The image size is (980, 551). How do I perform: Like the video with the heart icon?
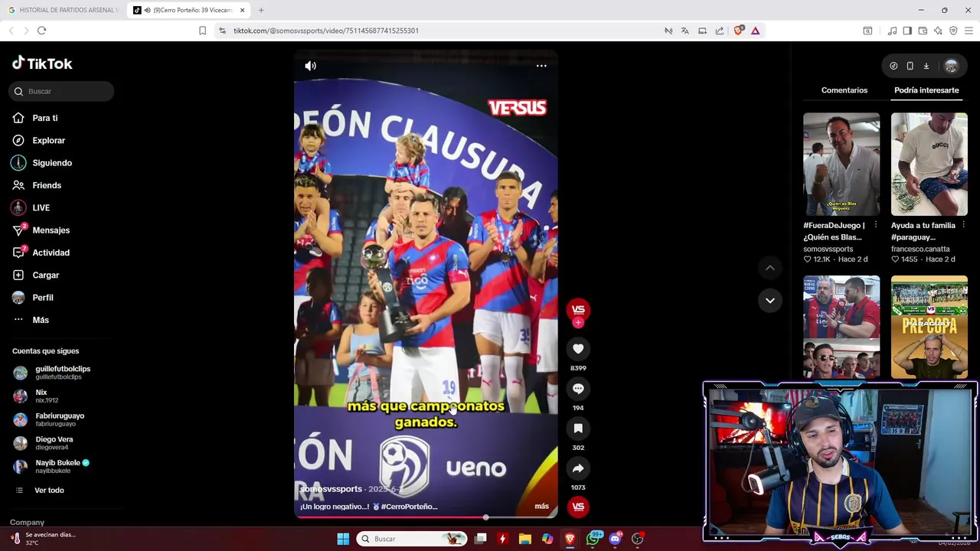(578, 349)
